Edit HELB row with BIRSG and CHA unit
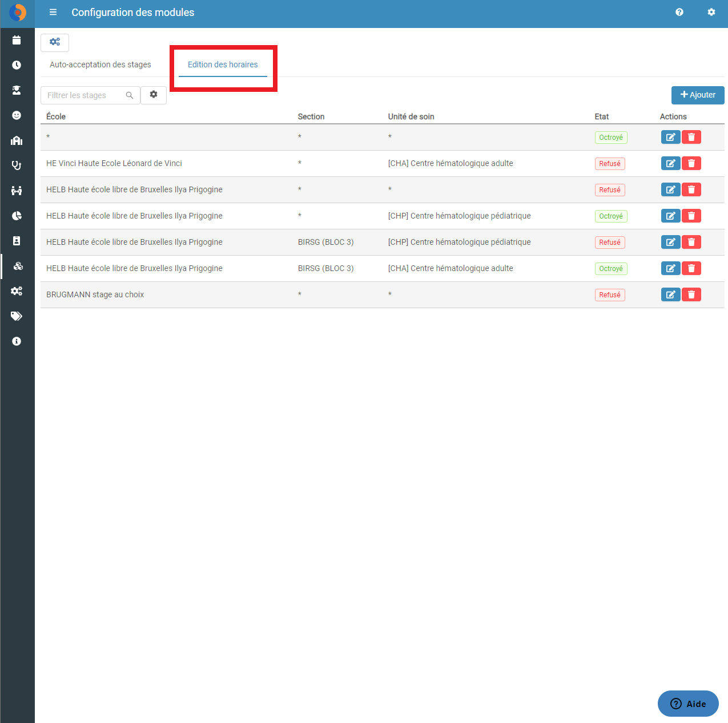The image size is (728, 723). pyautogui.click(x=670, y=268)
